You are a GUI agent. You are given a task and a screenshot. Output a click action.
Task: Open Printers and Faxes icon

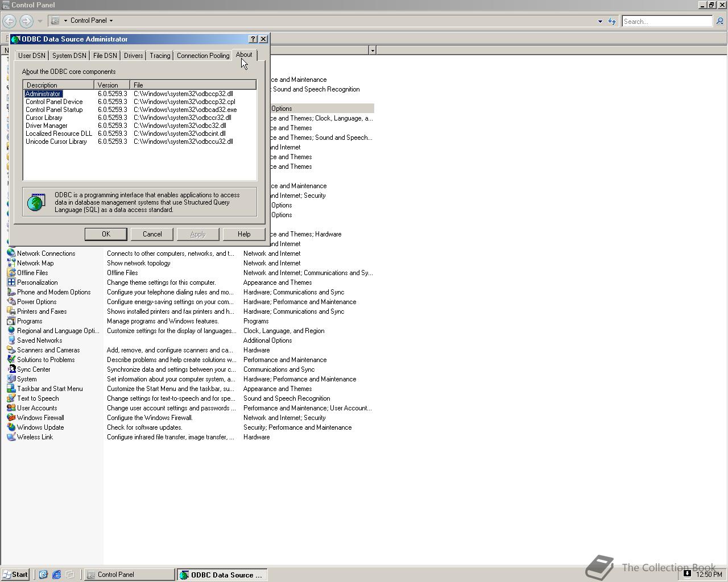click(x=11, y=311)
